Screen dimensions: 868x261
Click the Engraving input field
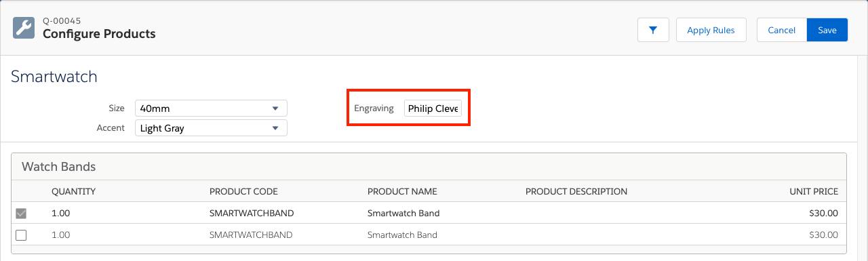pos(433,108)
